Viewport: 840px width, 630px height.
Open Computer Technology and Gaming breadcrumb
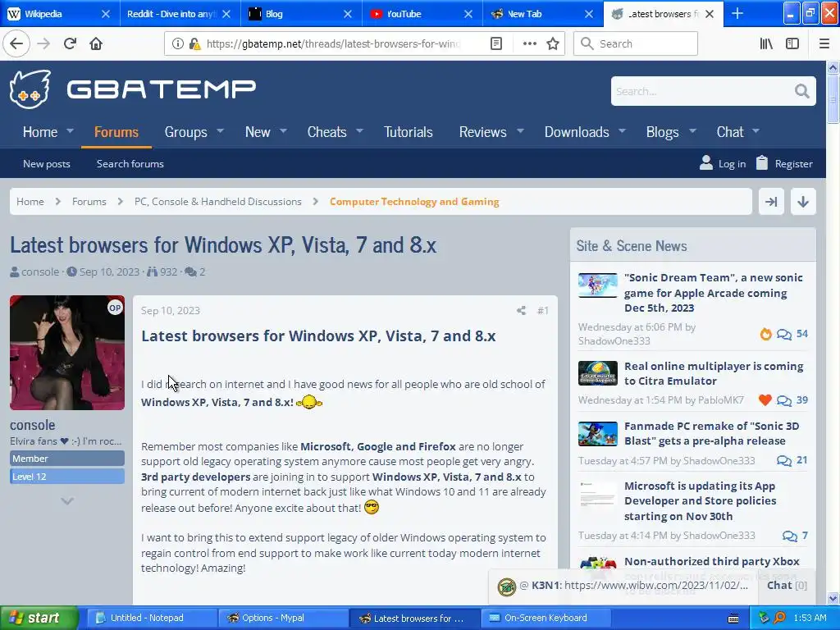click(414, 202)
